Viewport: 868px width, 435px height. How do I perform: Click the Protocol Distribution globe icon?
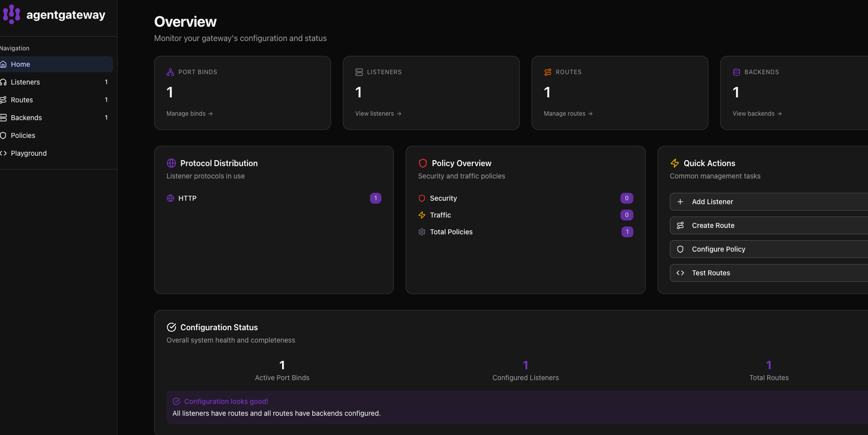tap(171, 163)
